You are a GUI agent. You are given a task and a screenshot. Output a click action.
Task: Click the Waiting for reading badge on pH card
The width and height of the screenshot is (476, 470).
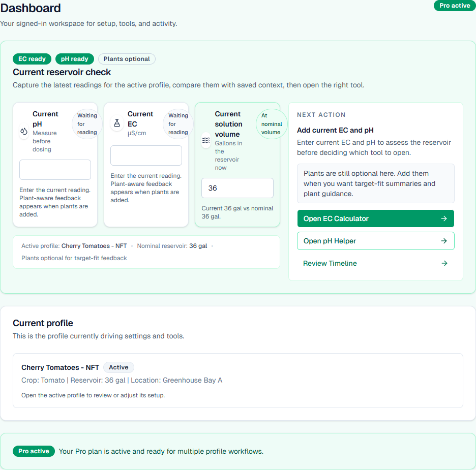point(87,124)
